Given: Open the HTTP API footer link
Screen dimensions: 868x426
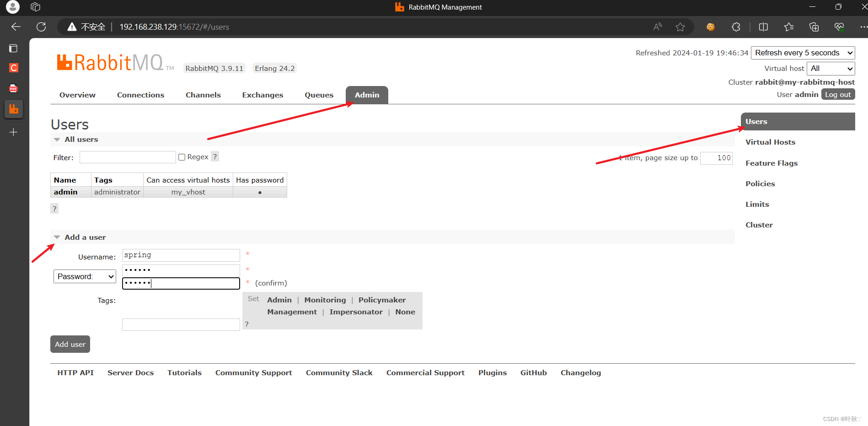Looking at the screenshot, I should click(75, 372).
